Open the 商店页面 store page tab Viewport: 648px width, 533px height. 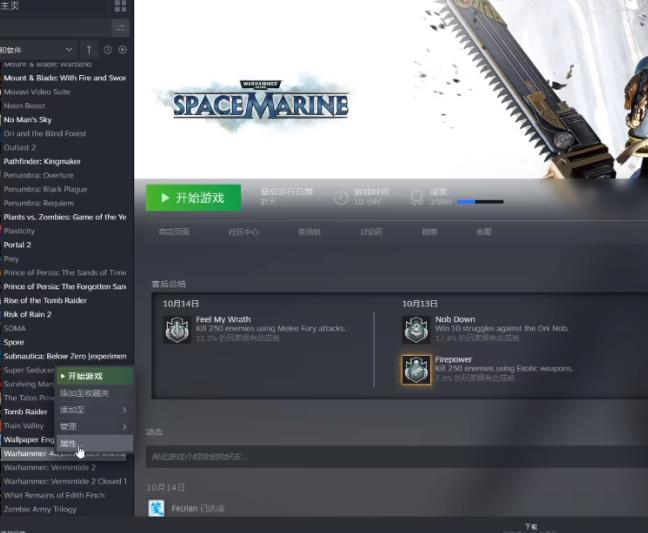pos(174,232)
